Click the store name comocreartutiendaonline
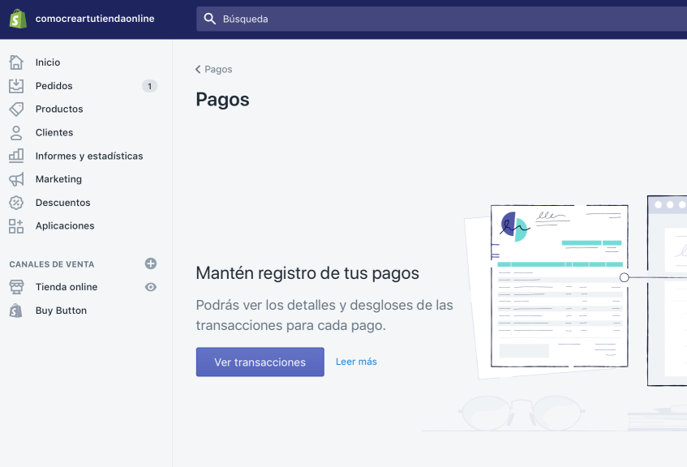 95,19
